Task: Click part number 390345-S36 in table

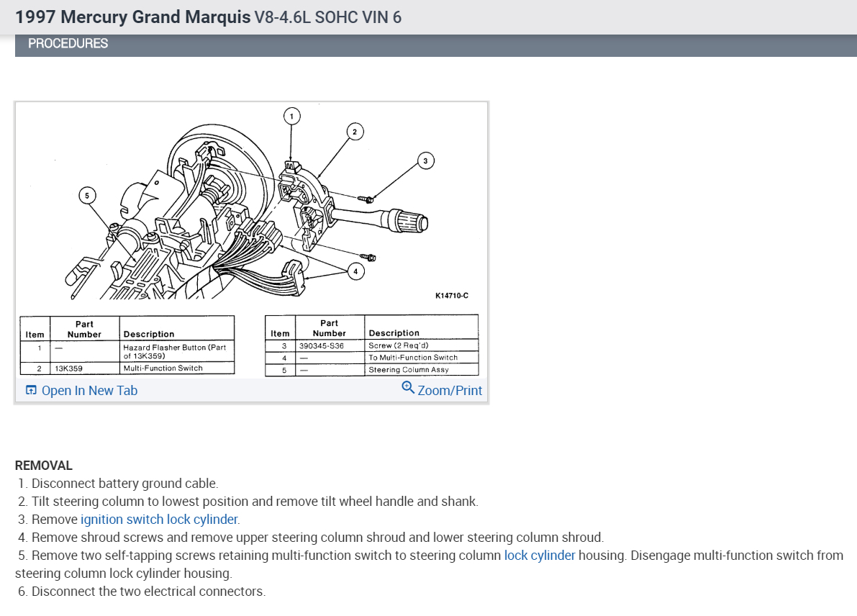Action: (x=322, y=346)
